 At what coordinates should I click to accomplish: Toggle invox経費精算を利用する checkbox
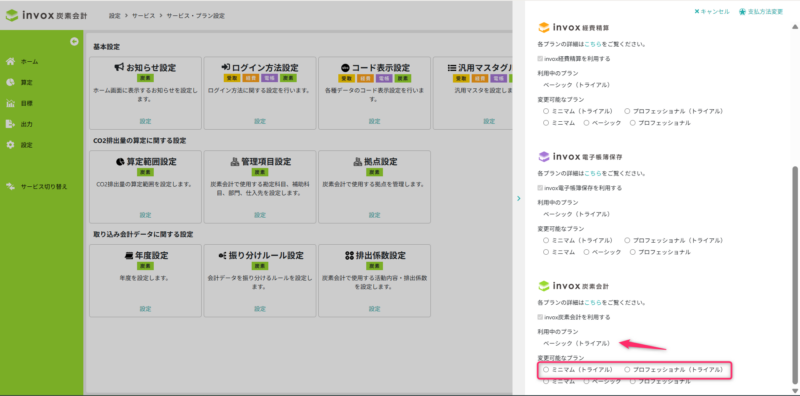(540, 59)
